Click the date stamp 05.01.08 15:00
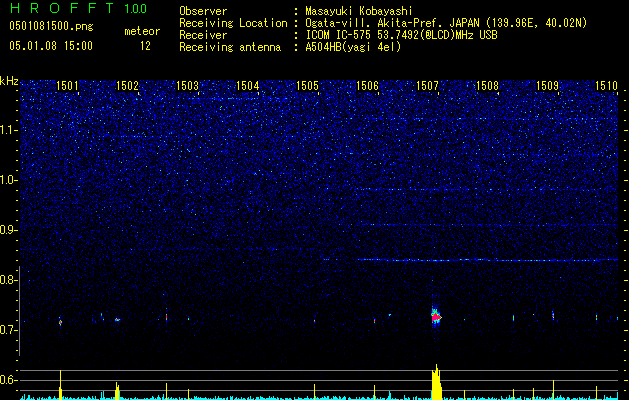 click(x=51, y=46)
